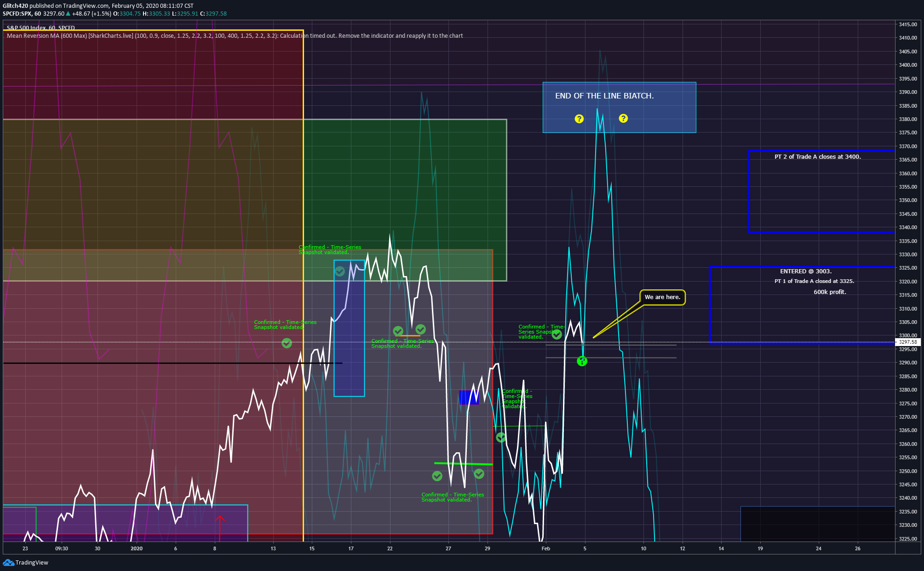The image size is (924, 571).
Task: Click the 'TradingView' wordmark at bottom
Action: [32, 563]
